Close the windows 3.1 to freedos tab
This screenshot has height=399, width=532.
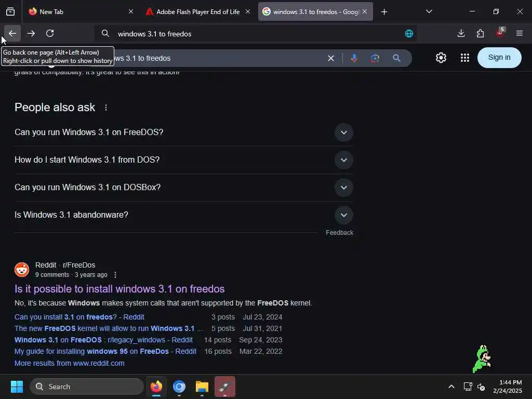pyautogui.click(x=365, y=11)
